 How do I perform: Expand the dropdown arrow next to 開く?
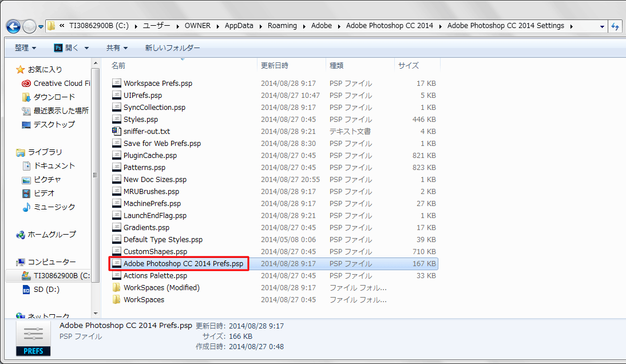click(x=86, y=48)
